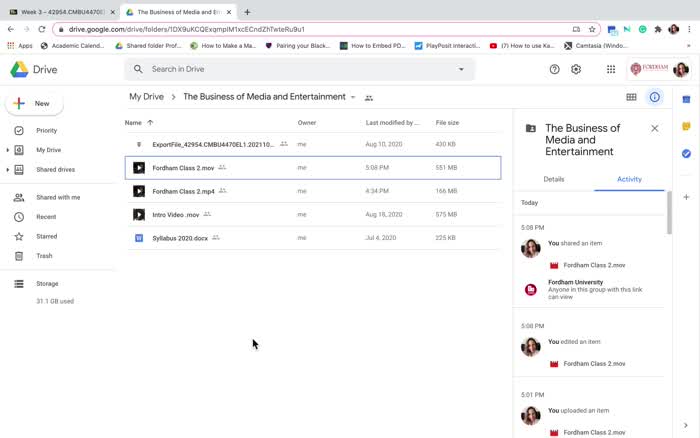Open Apps bookmark shortcut
The height and width of the screenshot is (438, 700).
click(x=20, y=46)
